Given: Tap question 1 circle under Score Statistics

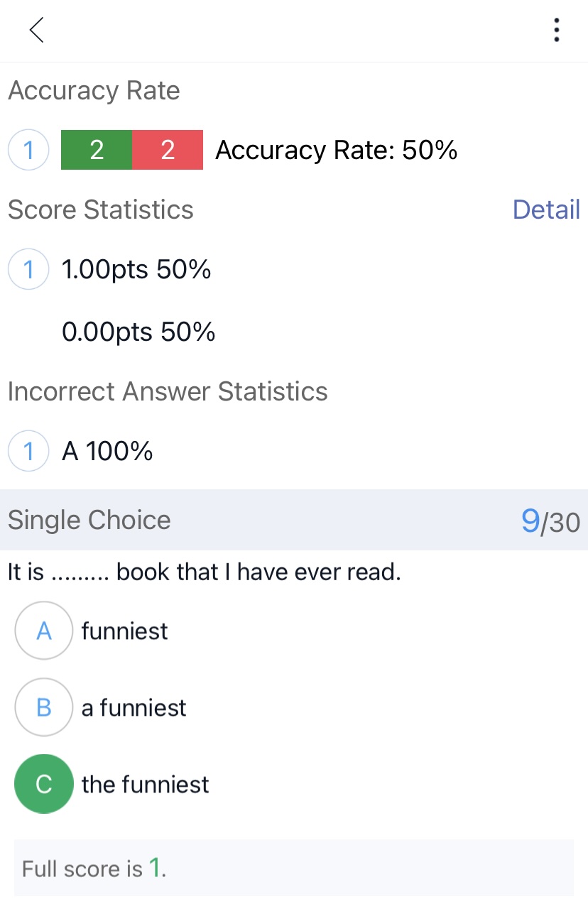Looking at the screenshot, I should point(28,270).
